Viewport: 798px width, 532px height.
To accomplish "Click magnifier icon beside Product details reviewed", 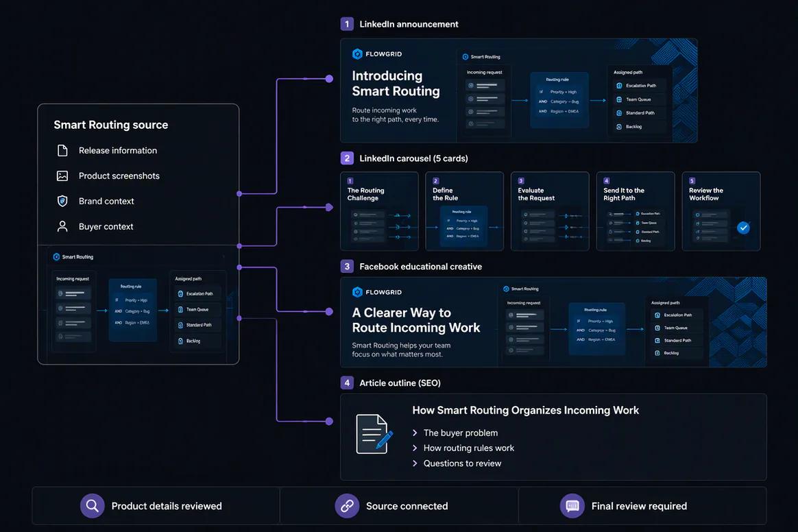I will click(x=92, y=505).
